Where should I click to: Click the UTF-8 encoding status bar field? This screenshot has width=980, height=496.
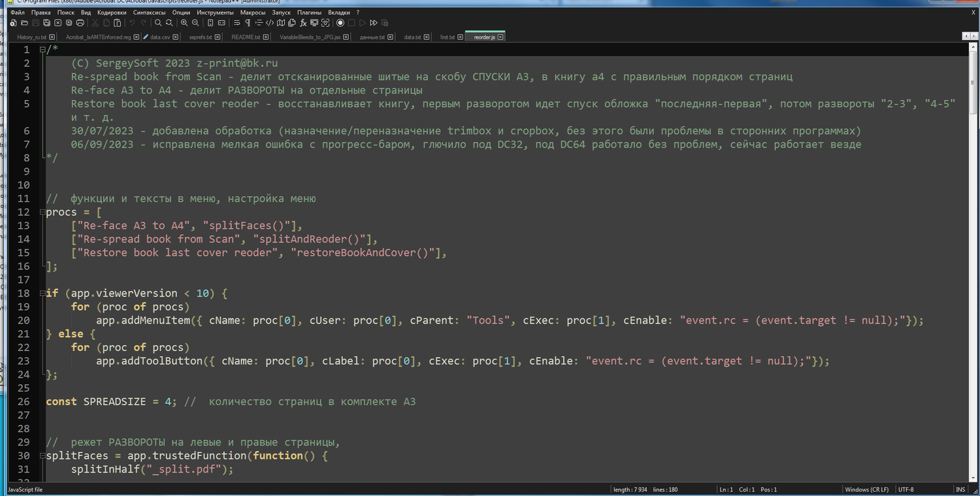(924, 489)
